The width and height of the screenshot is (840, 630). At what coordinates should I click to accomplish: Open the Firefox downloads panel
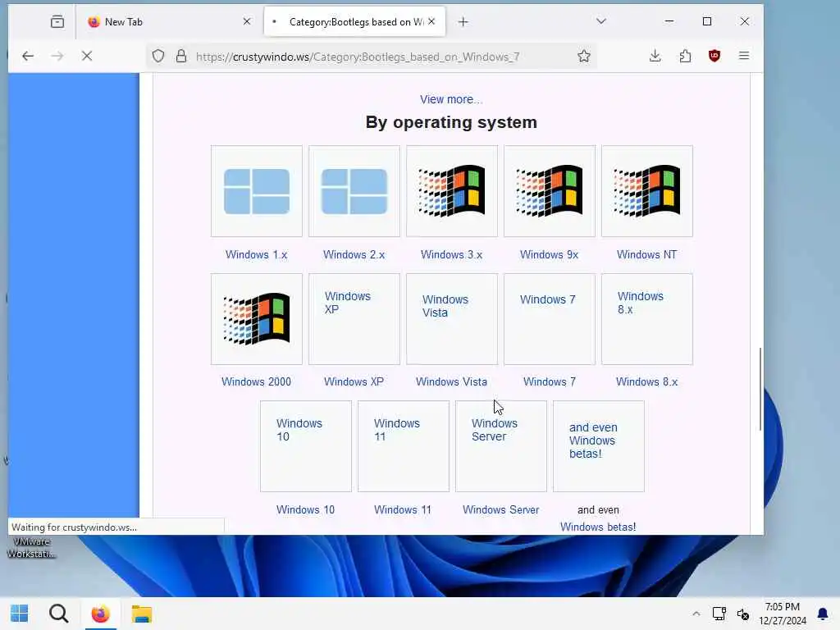pyautogui.click(x=655, y=56)
